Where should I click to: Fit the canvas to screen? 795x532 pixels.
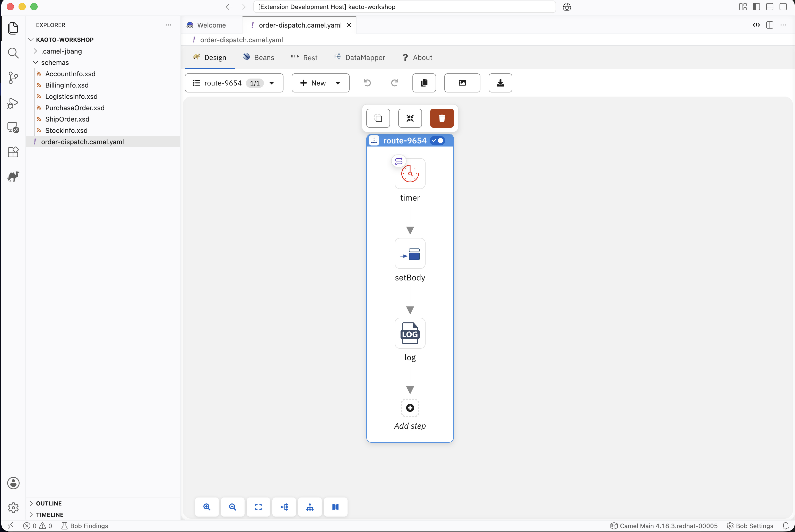pos(258,507)
